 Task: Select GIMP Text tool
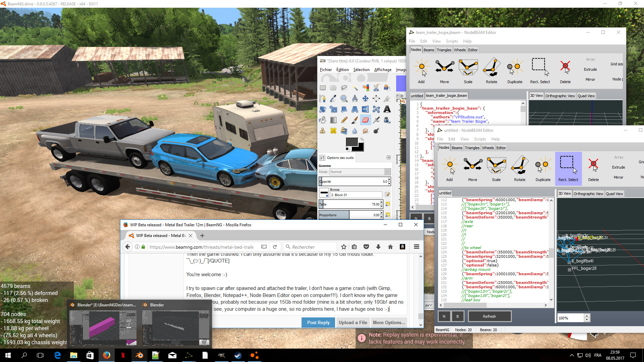[387, 109]
